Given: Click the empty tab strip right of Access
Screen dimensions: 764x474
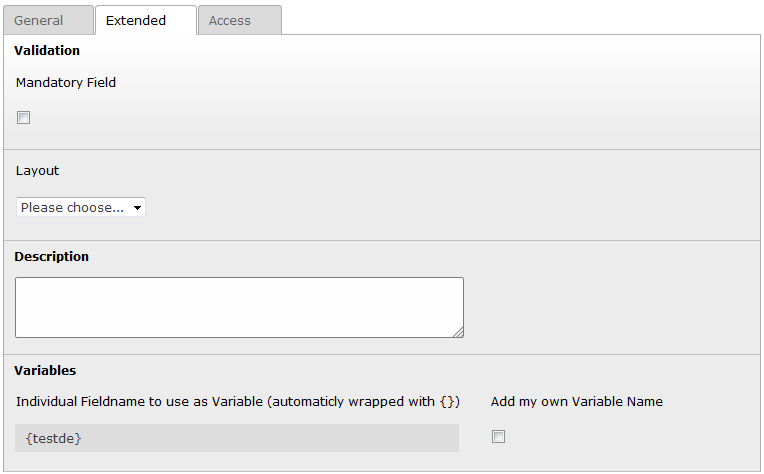Looking at the screenshot, I should click(520, 20).
